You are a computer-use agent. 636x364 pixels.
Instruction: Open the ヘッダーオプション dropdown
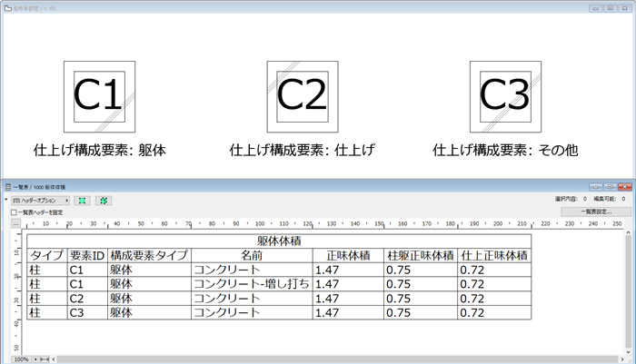41,201
